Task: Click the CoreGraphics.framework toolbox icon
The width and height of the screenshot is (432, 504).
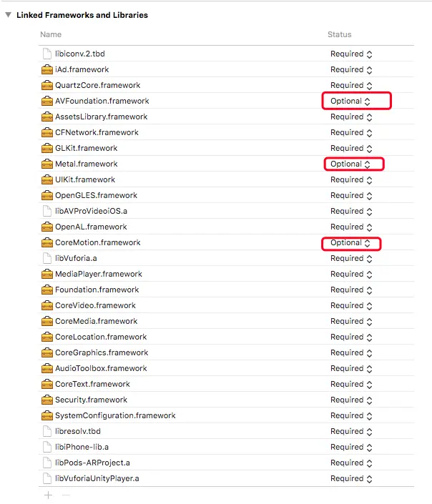Action: [x=47, y=353]
